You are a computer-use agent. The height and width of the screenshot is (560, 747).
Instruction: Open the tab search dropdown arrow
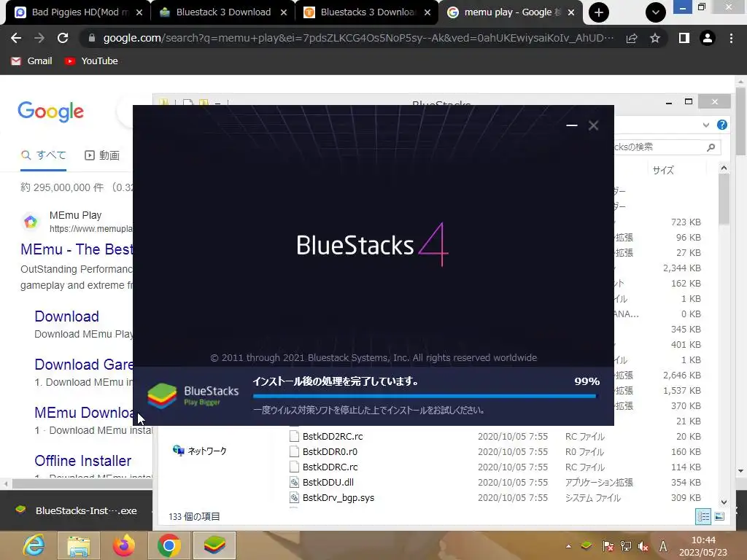(656, 12)
